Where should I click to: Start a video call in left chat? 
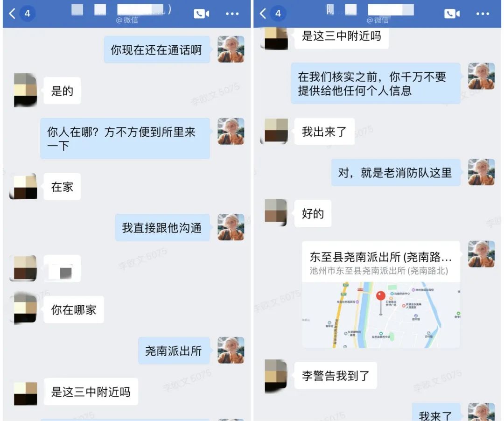[201, 14]
